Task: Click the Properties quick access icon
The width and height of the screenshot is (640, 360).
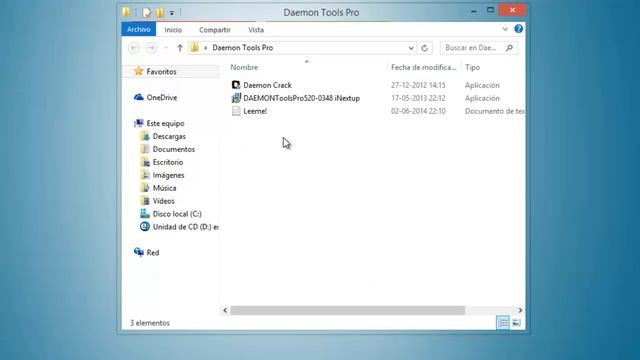Action: tap(146, 13)
